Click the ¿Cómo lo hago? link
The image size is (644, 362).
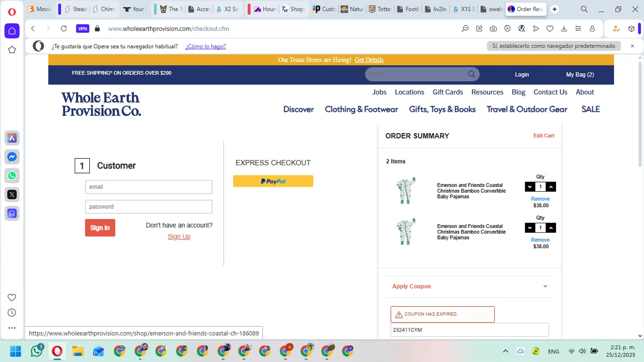click(x=206, y=46)
